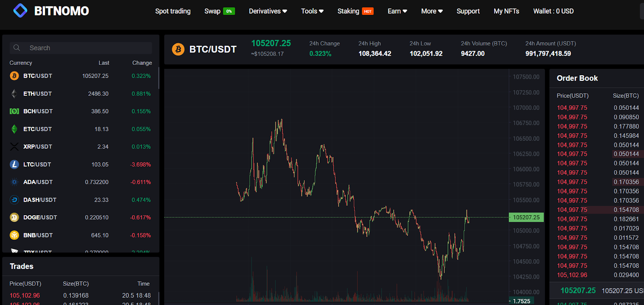The width and height of the screenshot is (644, 305).
Task: Open the Support page
Action: point(468,11)
